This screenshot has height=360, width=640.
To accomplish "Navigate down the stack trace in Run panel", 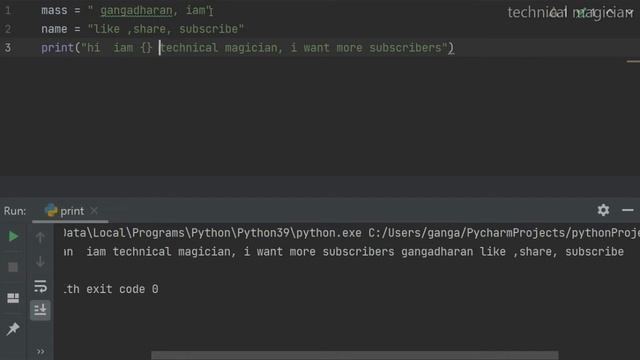I will point(40,262).
